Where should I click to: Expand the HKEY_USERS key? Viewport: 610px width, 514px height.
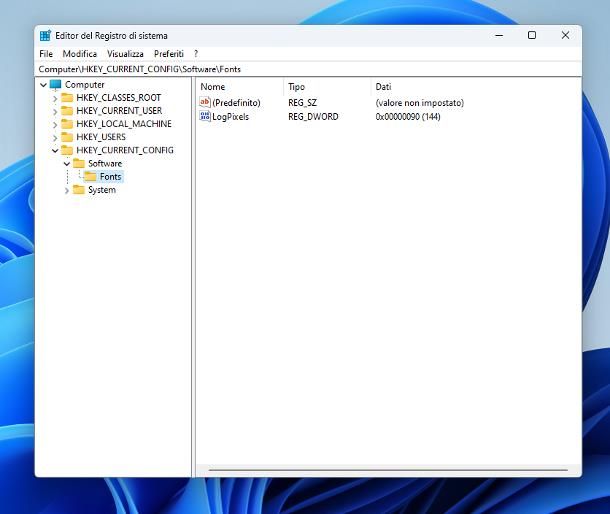(55, 138)
